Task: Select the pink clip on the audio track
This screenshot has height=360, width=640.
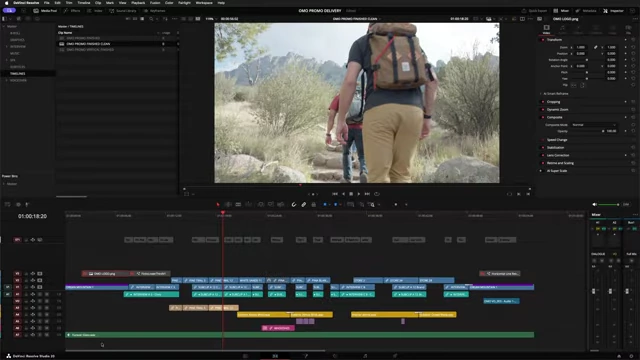Action: 278,328
